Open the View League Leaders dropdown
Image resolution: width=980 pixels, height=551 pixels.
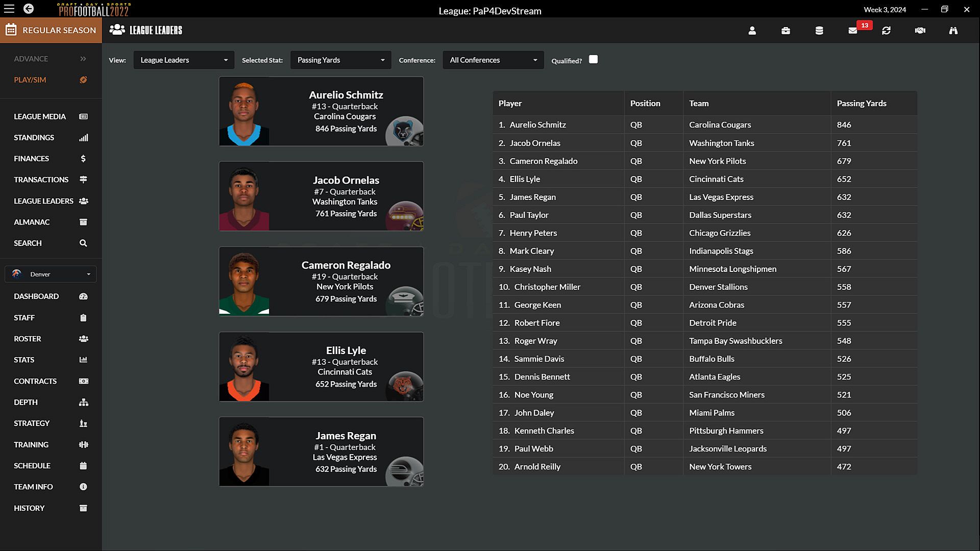184,60
